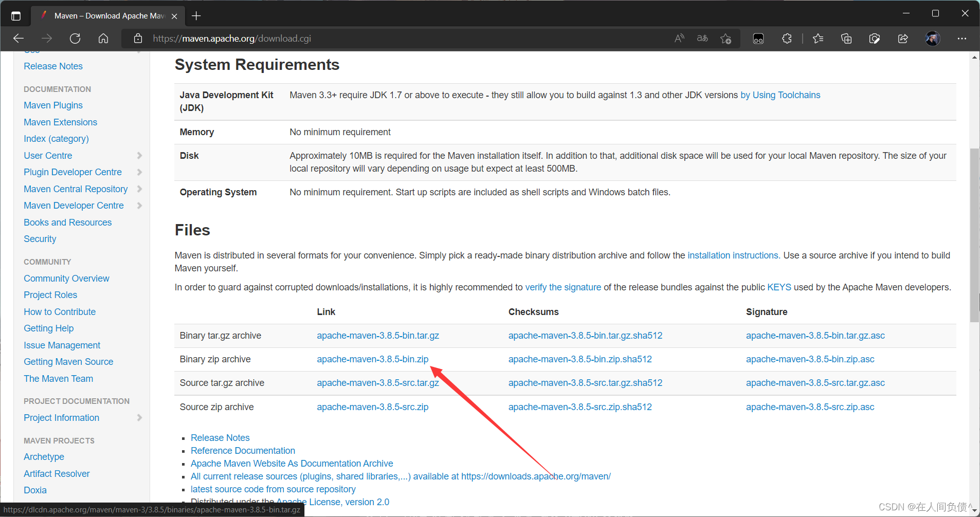Close the Maven download tab

174,16
